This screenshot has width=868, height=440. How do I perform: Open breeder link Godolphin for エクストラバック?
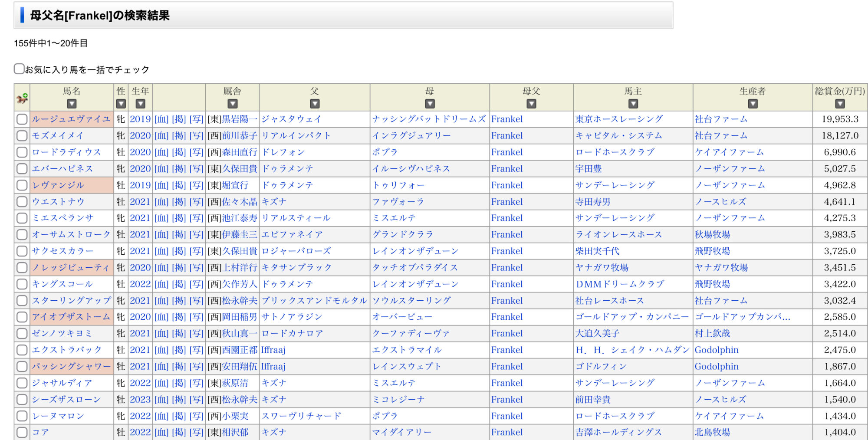click(717, 350)
